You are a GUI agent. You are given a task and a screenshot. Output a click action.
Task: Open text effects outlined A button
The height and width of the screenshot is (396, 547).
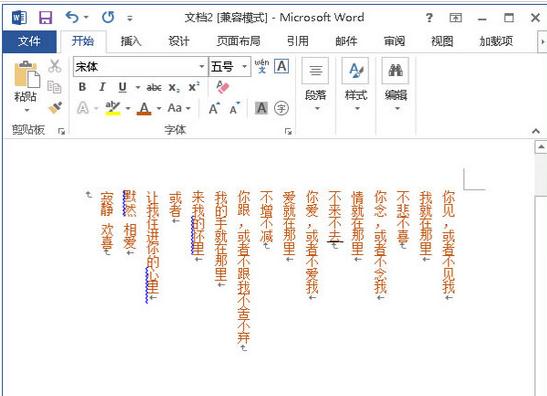pyautogui.click(x=83, y=108)
